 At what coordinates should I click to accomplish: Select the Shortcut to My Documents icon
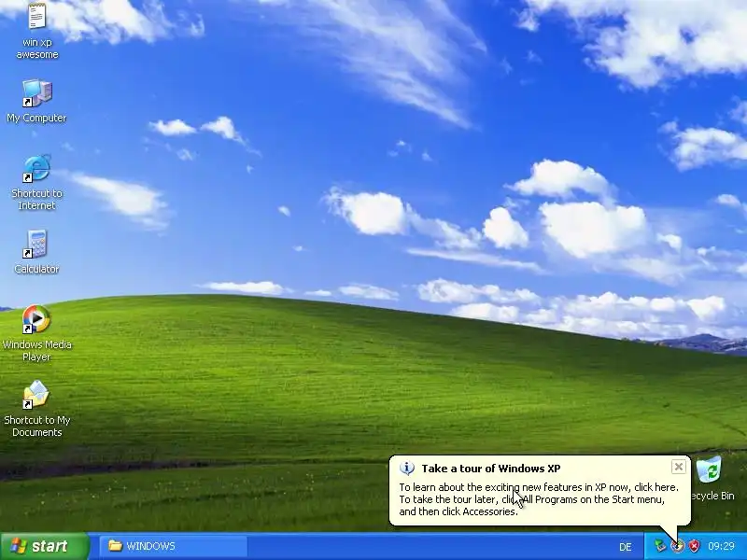click(36, 395)
